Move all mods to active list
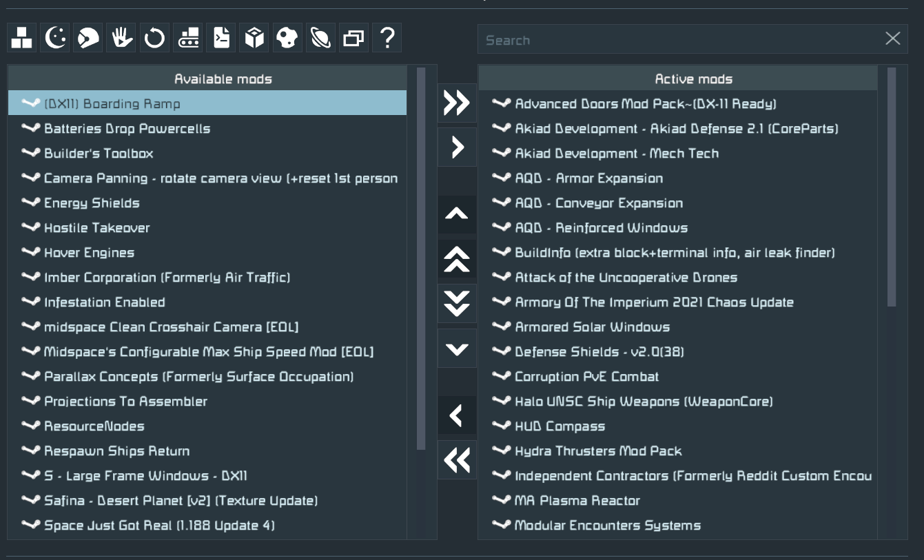924x560 pixels. click(457, 103)
